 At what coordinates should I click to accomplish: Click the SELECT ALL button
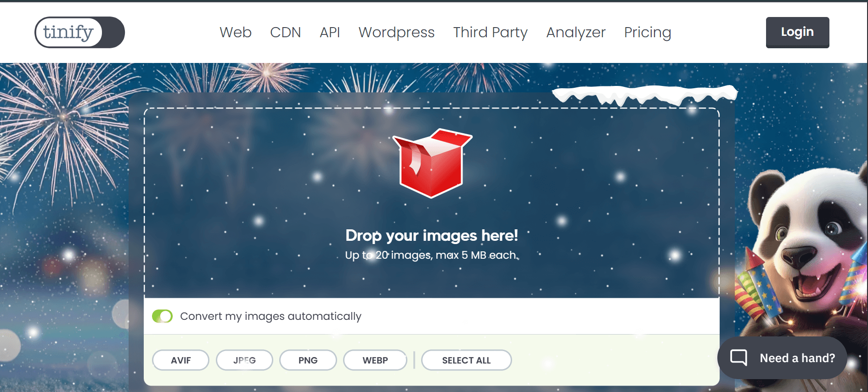pos(466,360)
